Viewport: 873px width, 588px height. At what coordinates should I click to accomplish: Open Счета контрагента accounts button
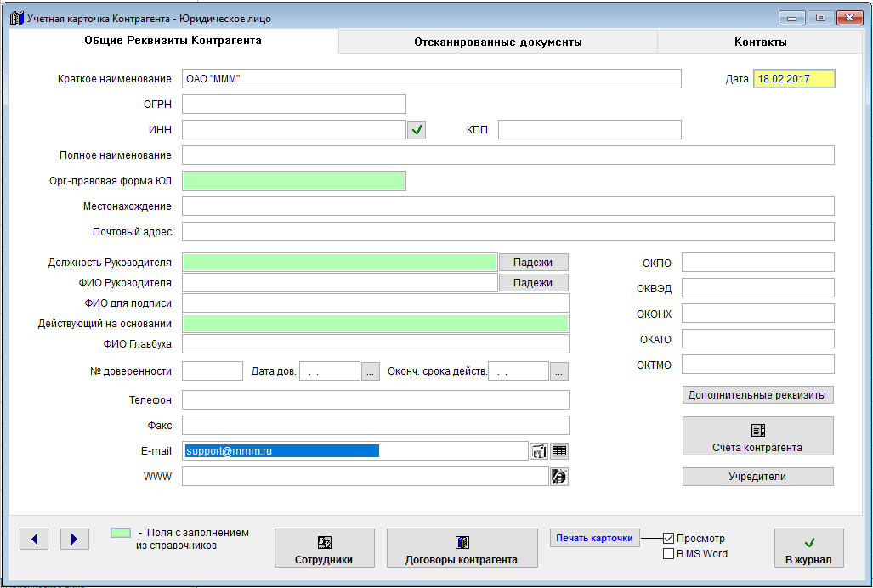[x=757, y=437]
